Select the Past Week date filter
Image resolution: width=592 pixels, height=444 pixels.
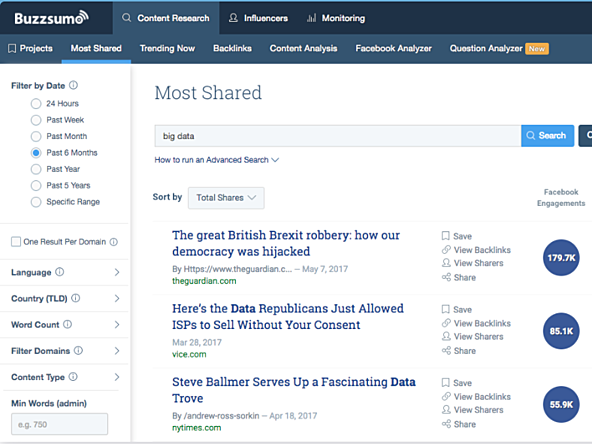pyautogui.click(x=36, y=120)
